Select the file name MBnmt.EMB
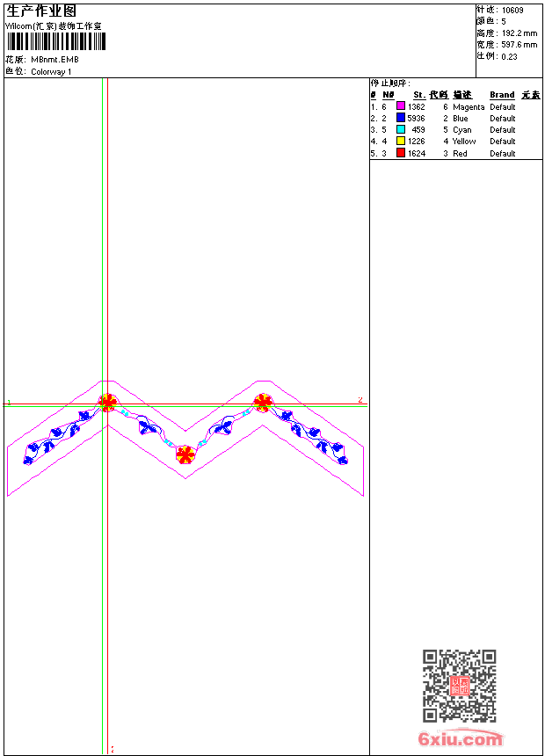Viewport: 545px width, 756px height. click(54, 59)
